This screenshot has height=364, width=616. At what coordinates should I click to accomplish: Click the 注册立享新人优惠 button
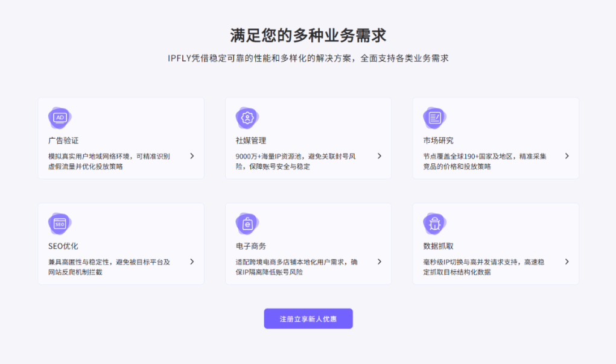308,318
